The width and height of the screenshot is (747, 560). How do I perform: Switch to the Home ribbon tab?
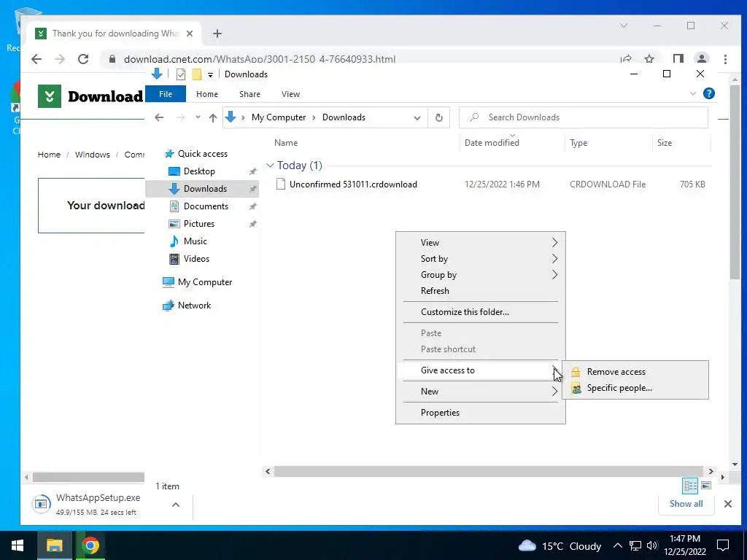pos(206,94)
